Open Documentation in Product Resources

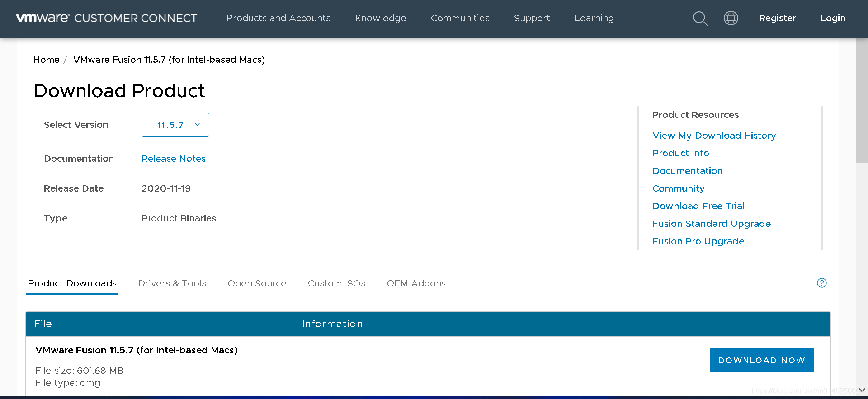tap(688, 171)
